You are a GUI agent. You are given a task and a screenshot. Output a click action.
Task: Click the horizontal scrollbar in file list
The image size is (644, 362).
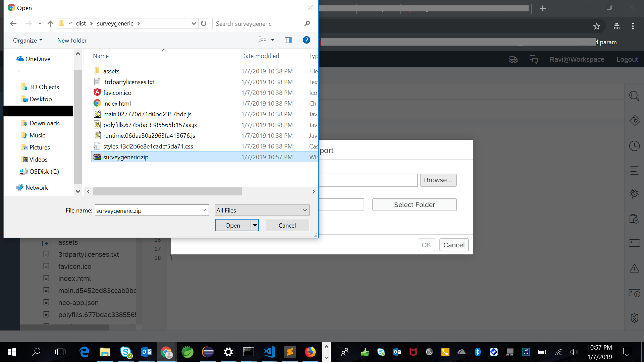point(167,191)
